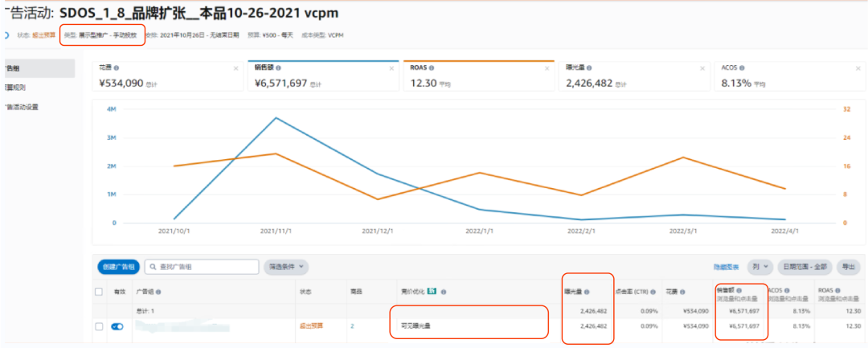Select the 花费 metric card
This screenshot has width=868, height=348.
click(167, 76)
